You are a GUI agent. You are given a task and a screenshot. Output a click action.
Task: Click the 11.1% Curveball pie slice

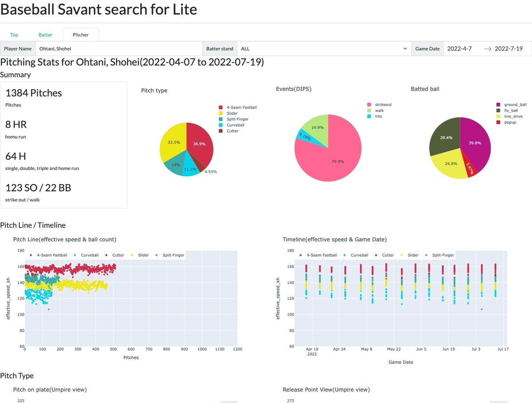point(191,169)
